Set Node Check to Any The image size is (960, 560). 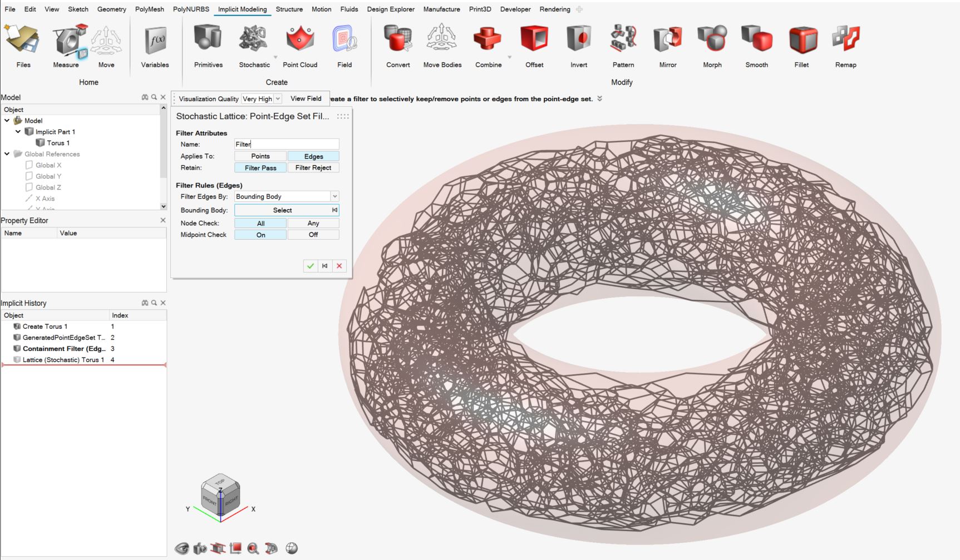click(x=313, y=223)
